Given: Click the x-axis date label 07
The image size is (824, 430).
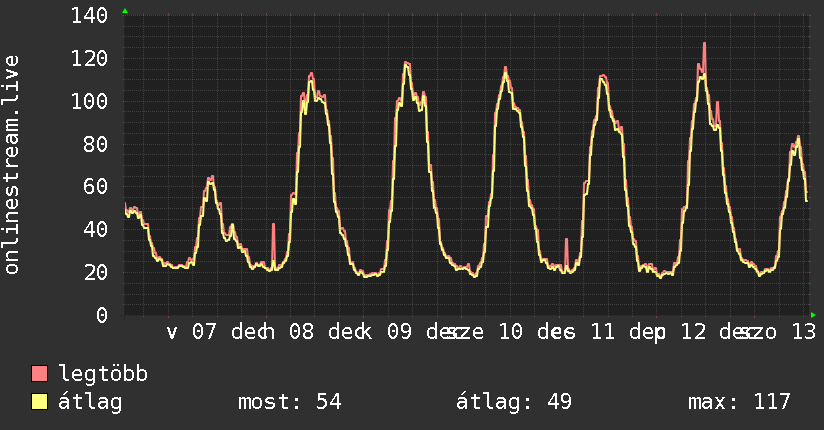Looking at the screenshot, I should [204, 332].
